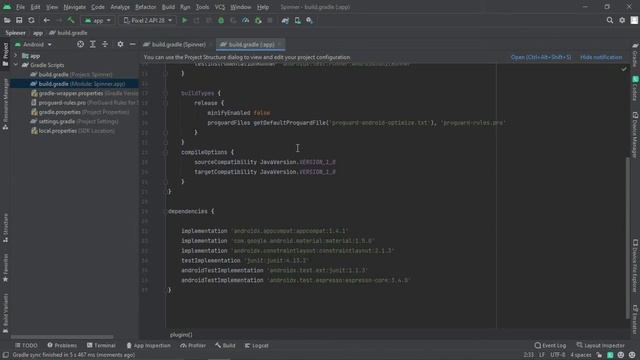Collapse the Gradle Scripts tree node
The width and height of the screenshot is (640, 360).
pyautogui.click(x=16, y=65)
